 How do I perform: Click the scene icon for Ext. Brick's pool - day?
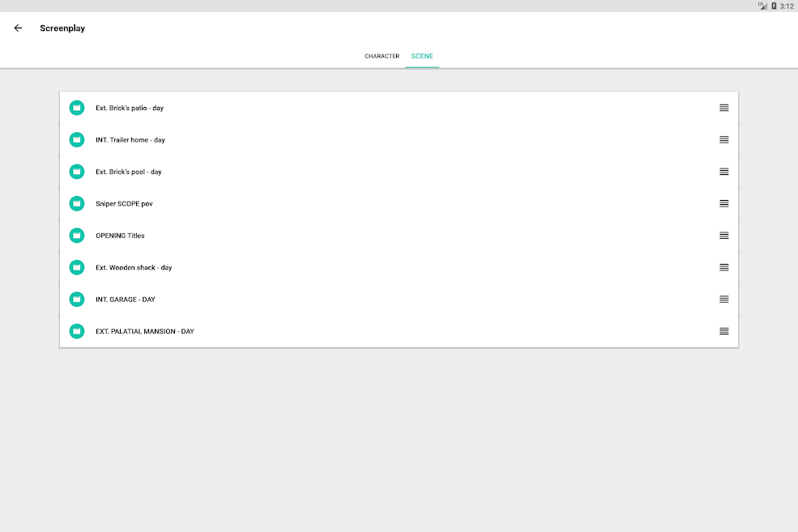[x=77, y=172]
